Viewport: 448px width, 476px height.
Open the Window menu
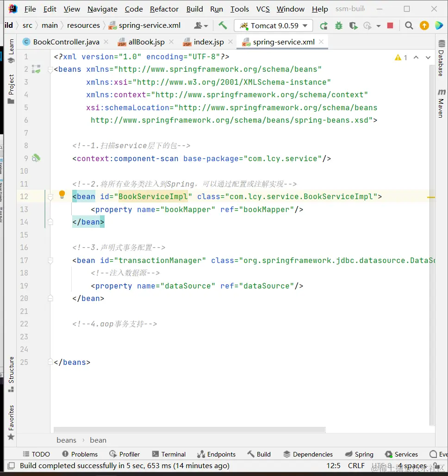click(291, 9)
